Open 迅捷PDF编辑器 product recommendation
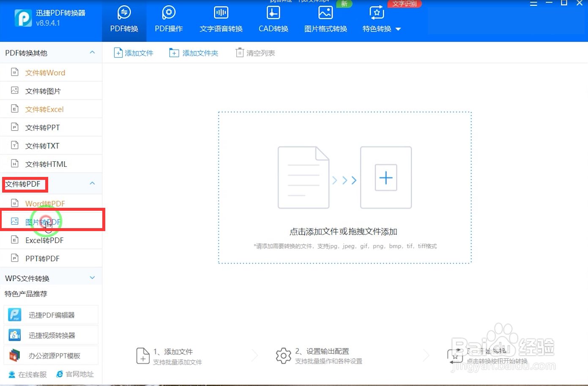The width and height of the screenshot is (588, 386). point(51,315)
